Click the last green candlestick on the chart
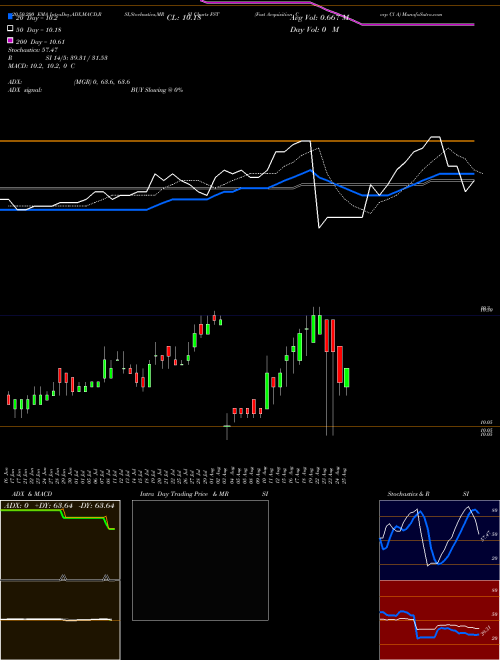This screenshot has width=500, height=660. pos(347,378)
